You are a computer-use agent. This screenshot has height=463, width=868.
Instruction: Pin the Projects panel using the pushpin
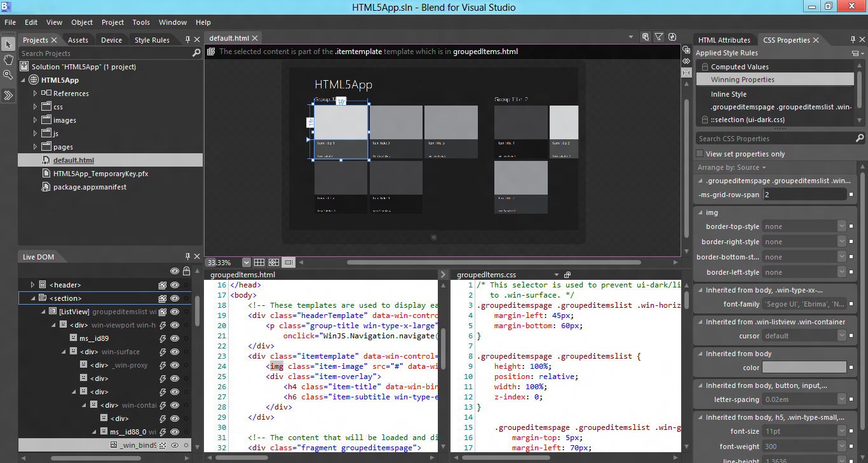click(x=188, y=39)
